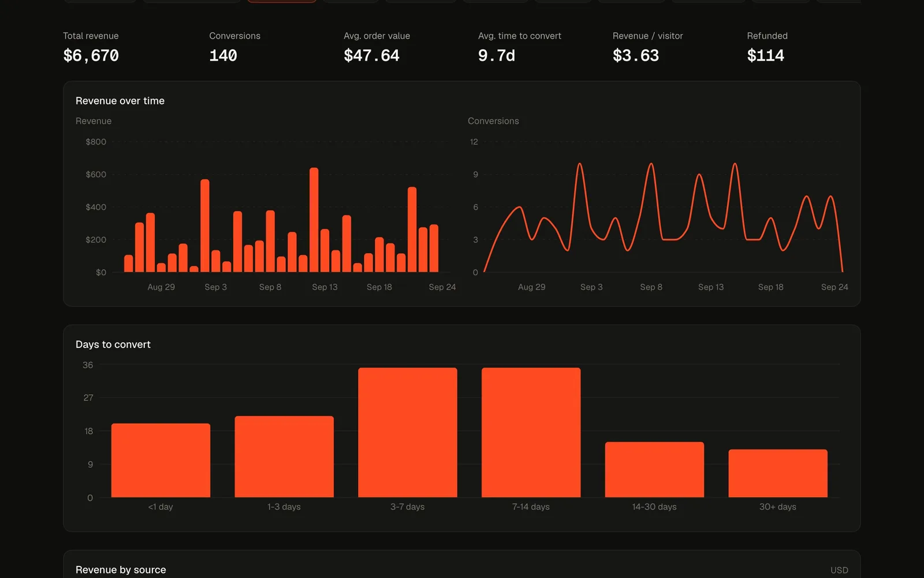The height and width of the screenshot is (578, 924).
Task: Click 'Sep 24' under the Conversions line chart
Action: [x=834, y=287]
